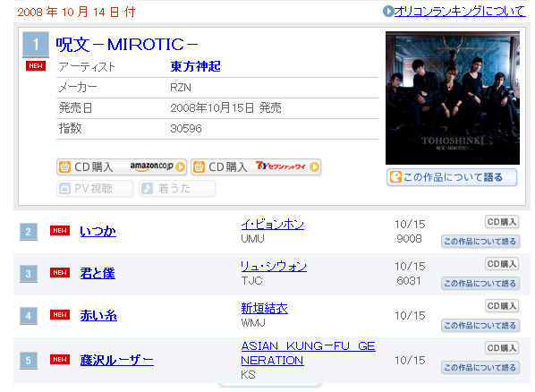Screen dimensions: 535x392
Task: Click NEW badge in 君と僕 row
Action: pos(60,273)
